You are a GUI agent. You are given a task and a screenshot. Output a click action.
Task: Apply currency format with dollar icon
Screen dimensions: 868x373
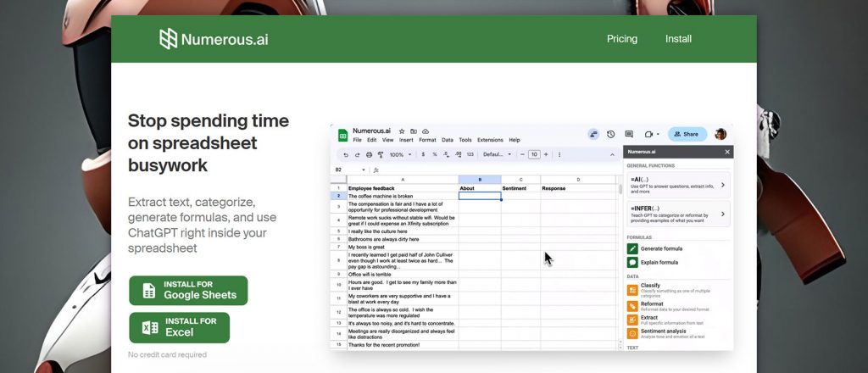(x=423, y=155)
